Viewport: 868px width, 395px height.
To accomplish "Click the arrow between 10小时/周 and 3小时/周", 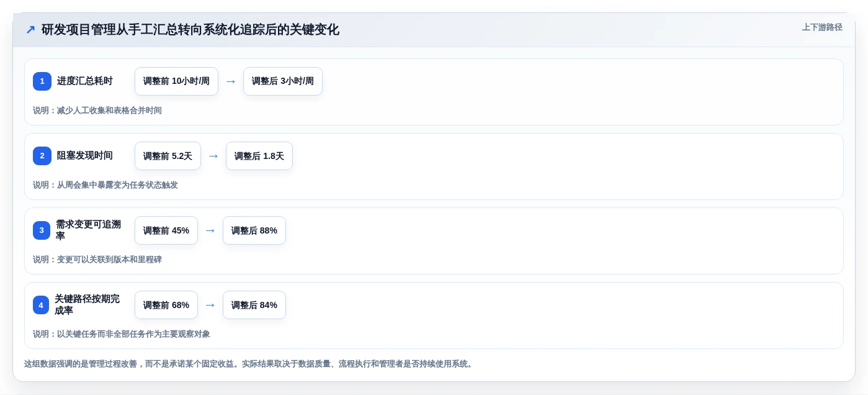I will click(231, 81).
